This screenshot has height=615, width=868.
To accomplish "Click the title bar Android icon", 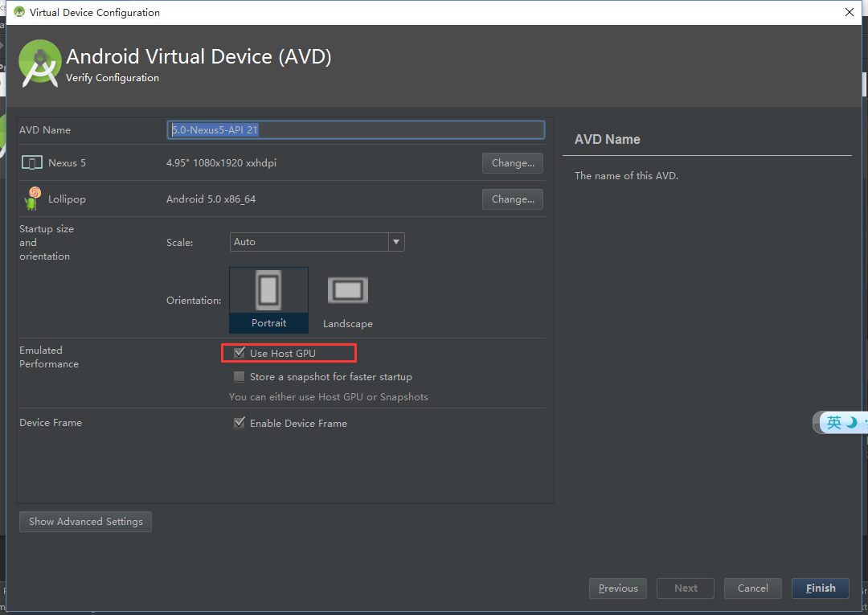I will pyautogui.click(x=19, y=12).
